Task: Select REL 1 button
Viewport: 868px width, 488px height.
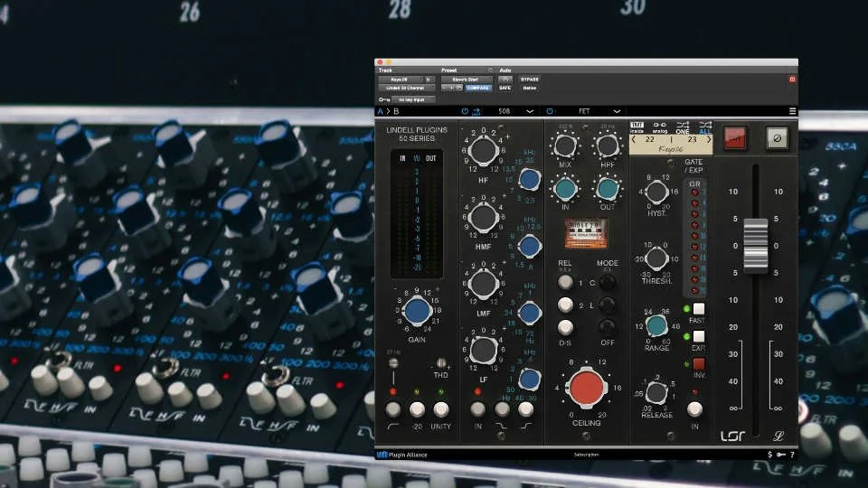Action: [x=564, y=282]
